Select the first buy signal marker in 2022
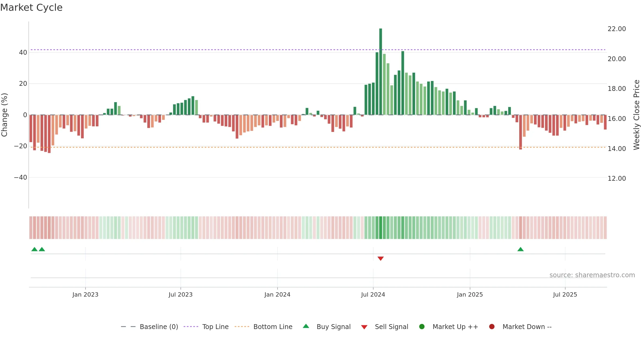The image size is (644, 362). click(x=35, y=249)
